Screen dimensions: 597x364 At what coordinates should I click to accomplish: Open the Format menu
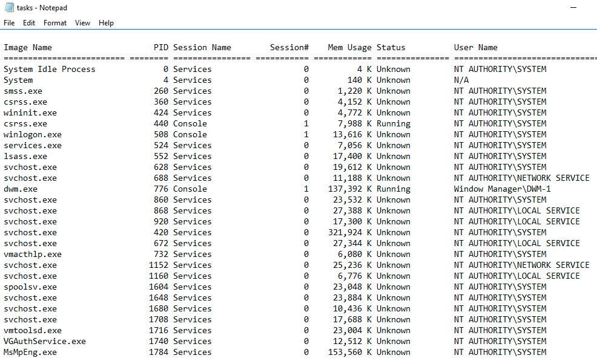55,23
